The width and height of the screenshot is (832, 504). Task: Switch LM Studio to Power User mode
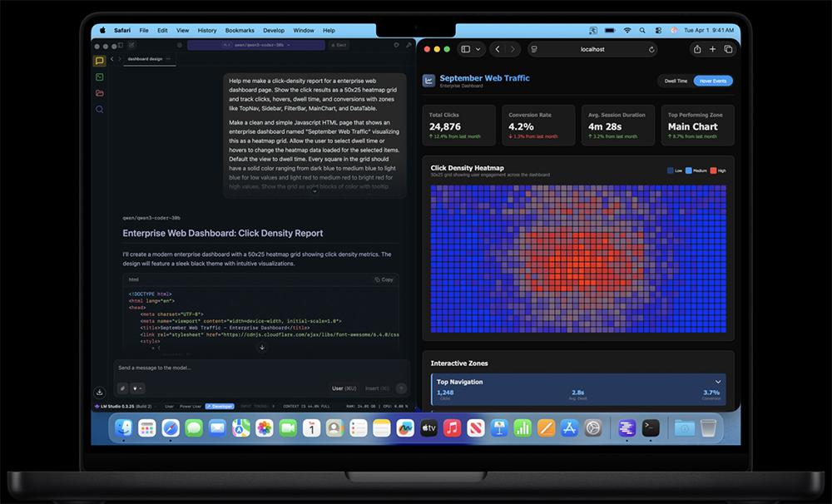[191, 407]
